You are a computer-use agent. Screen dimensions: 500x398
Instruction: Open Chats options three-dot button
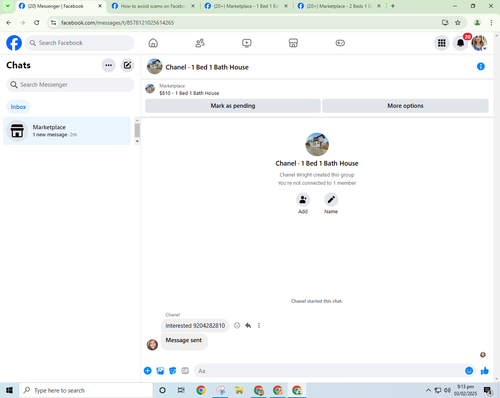pos(109,65)
